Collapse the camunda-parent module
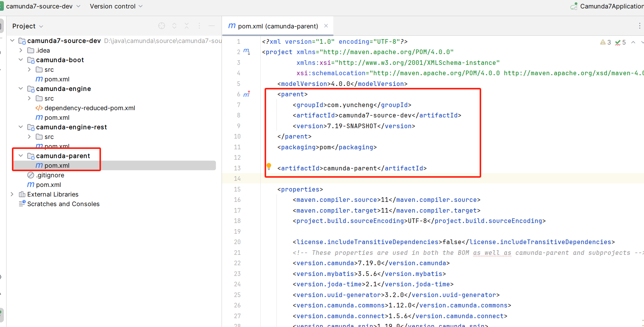The width and height of the screenshot is (644, 327). pyautogui.click(x=21, y=156)
